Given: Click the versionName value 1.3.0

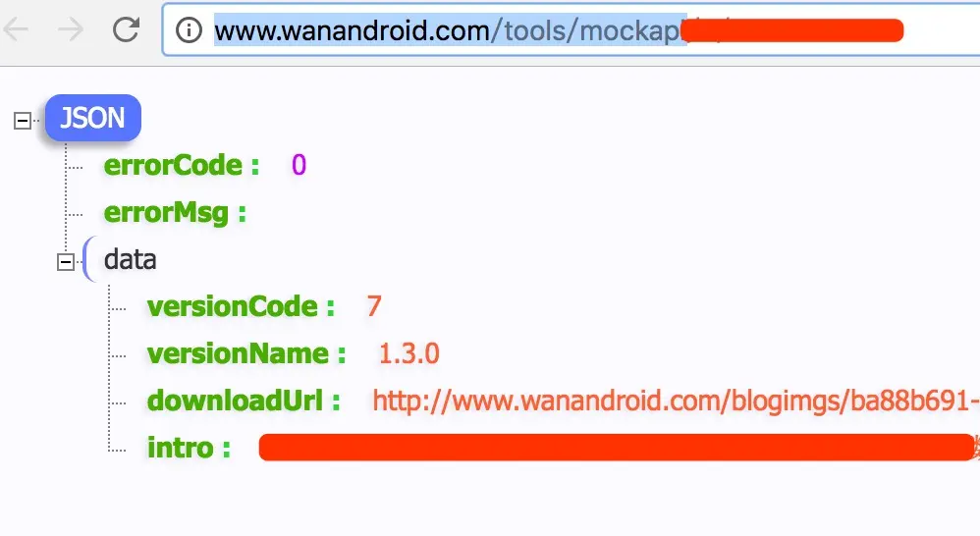Looking at the screenshot, I should click(409, 354).
